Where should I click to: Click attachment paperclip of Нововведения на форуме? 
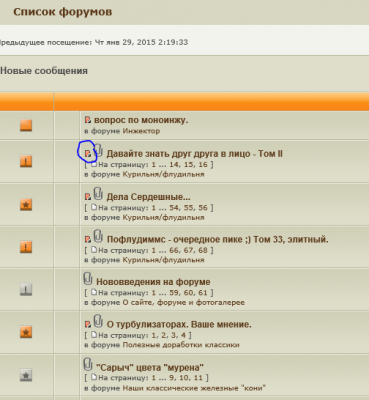(88, 278)
